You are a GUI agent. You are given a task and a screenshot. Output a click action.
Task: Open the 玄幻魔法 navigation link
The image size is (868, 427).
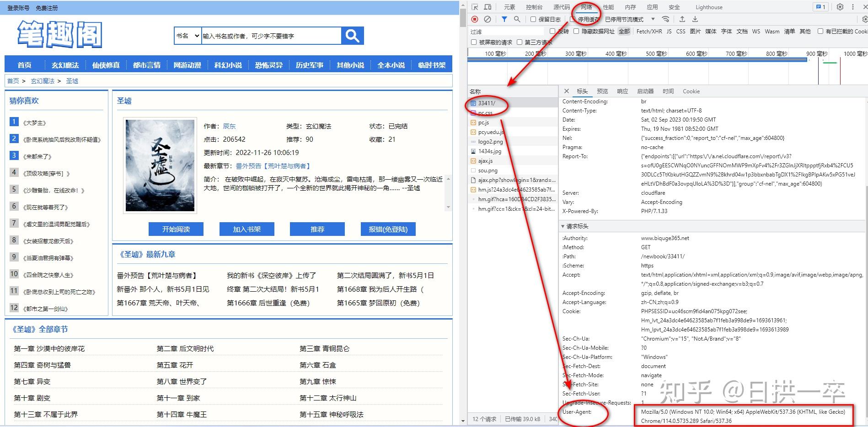pyautogui.click(x=65, y=65)
